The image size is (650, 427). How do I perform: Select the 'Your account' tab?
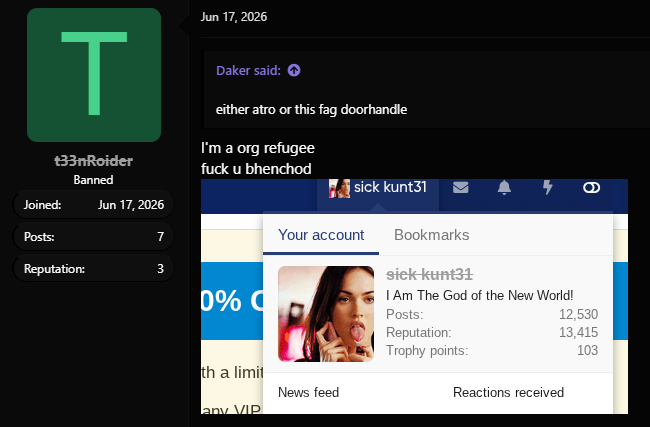(321, 235)
